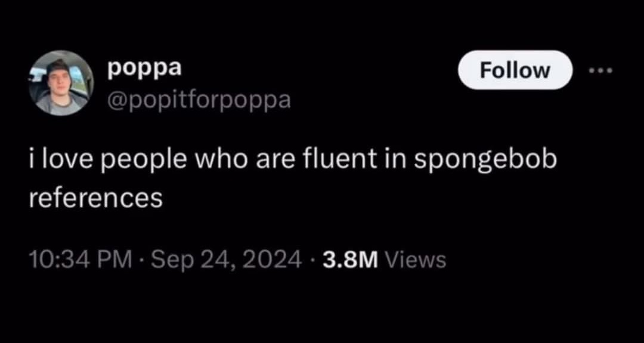Click the letter i starting the tweet
This screenshot has height=343, width=644.
(x=32, y=160)
